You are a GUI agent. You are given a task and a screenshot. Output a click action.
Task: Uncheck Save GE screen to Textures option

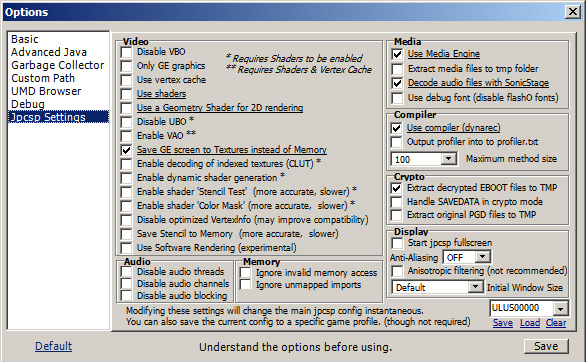[x=126, y=150]
